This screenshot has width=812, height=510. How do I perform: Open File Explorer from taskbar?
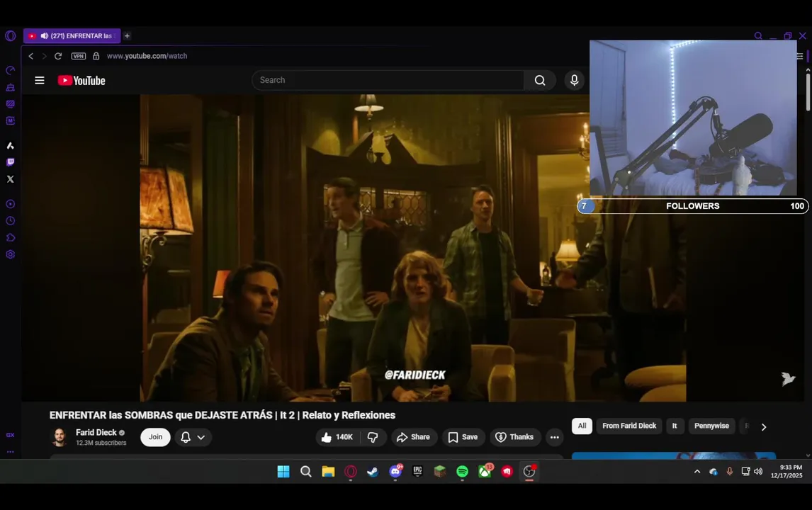click(328, 471)
